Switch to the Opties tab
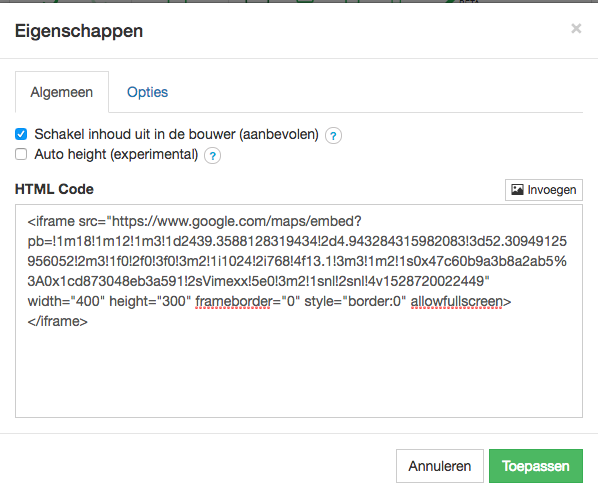Image resolution: width=598 pixels, height=498 pixels. click(x=147, y=92)
